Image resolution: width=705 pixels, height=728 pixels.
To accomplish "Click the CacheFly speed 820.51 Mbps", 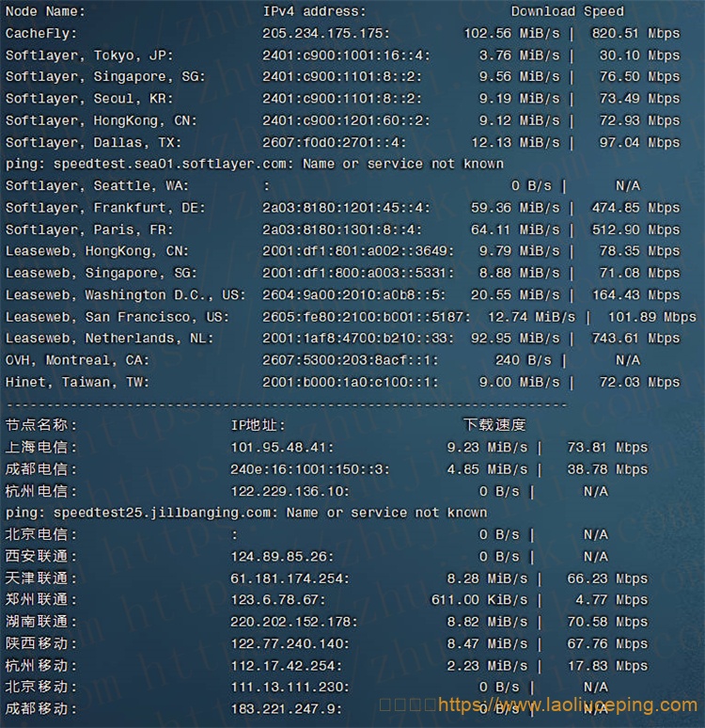I will 635,34.
